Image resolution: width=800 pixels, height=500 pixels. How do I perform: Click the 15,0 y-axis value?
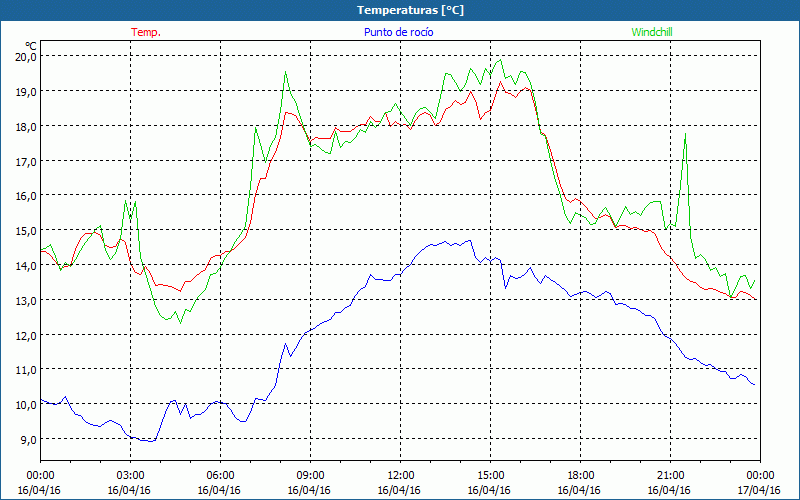(26, 231)
